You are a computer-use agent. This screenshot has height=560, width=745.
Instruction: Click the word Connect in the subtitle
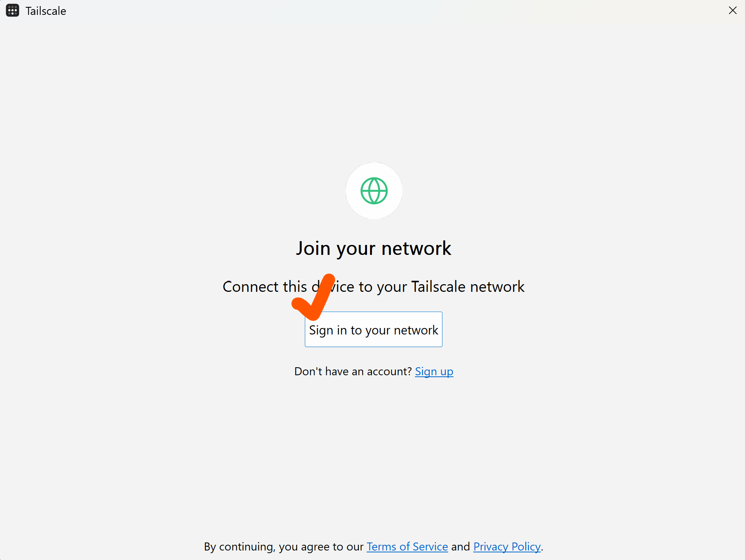point(251,287)
